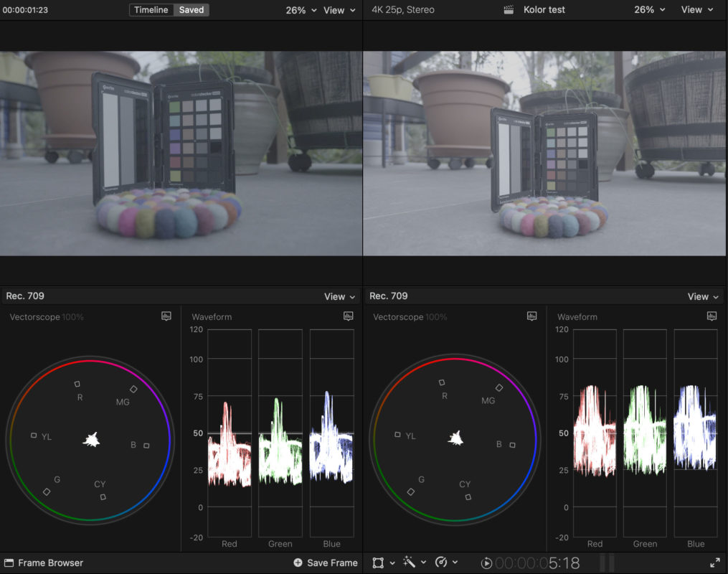This screenshot has width=728, height=574.
Task: Click the 4K 25p, Stereo format label
Action: pos(403,10)
